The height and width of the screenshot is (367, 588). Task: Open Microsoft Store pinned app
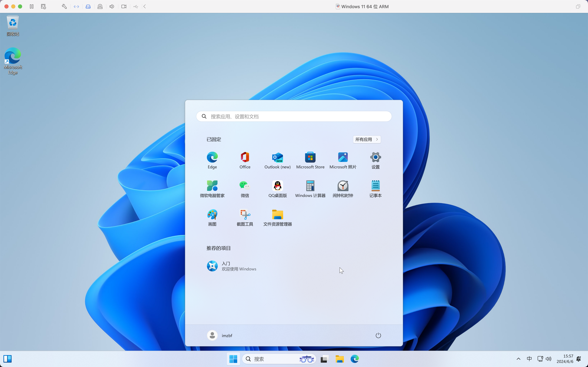pyautogui.click(x=310, y=160)
